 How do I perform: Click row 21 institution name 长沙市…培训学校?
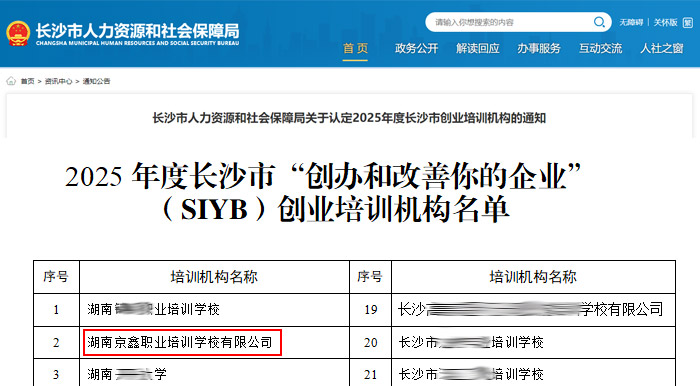(471, 374)
